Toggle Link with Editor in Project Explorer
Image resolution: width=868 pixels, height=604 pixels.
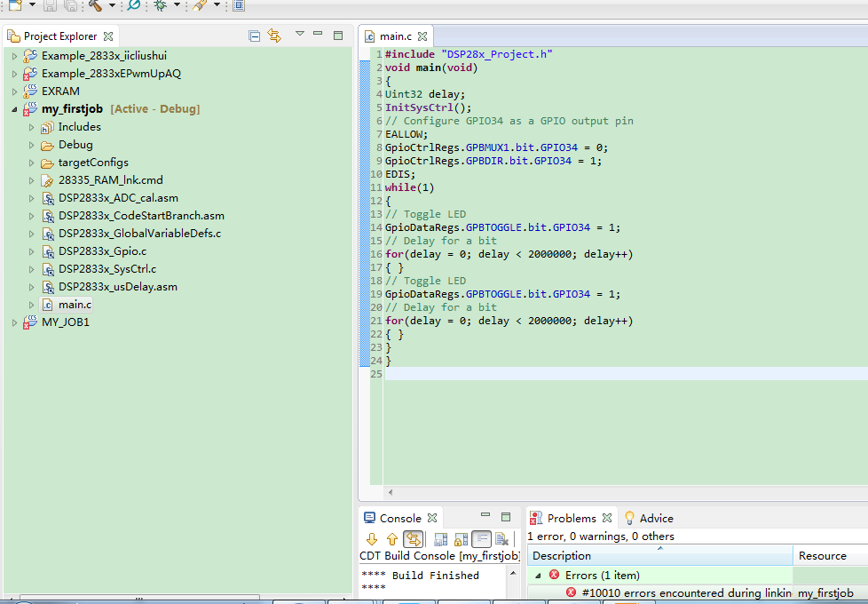click(x=274, y=36)
